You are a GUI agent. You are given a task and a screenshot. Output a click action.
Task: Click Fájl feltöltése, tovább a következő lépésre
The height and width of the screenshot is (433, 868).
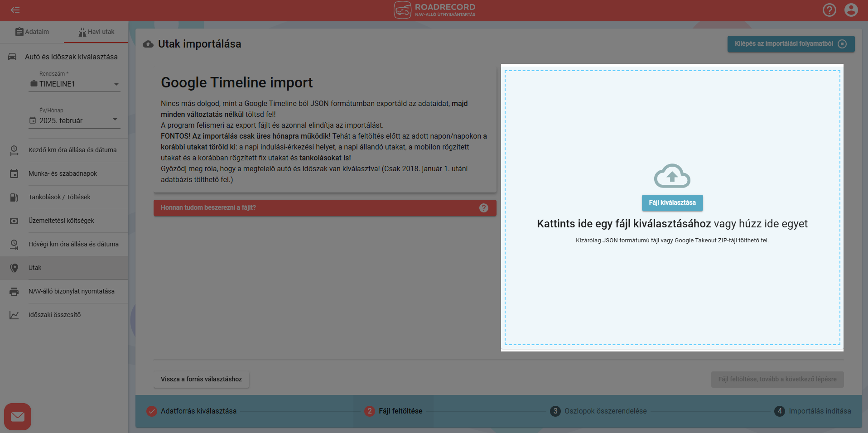pyautogui.click(x=777, y=380)
